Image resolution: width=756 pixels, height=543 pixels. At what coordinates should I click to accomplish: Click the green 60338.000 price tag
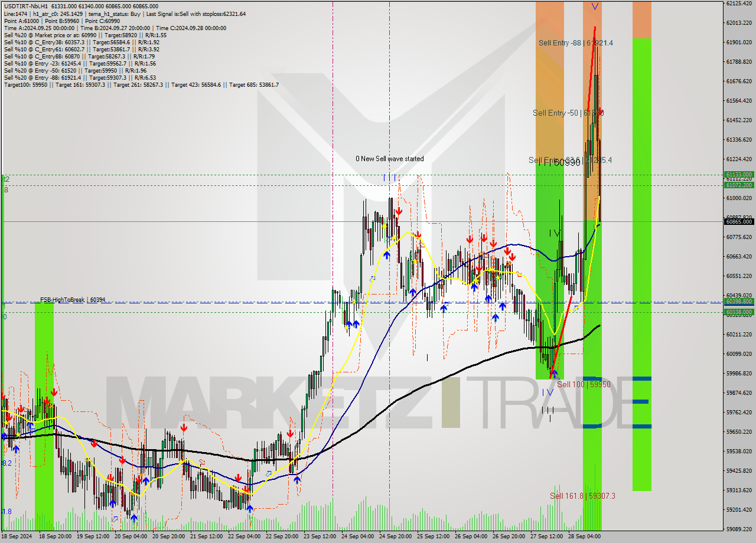point(739,312)
